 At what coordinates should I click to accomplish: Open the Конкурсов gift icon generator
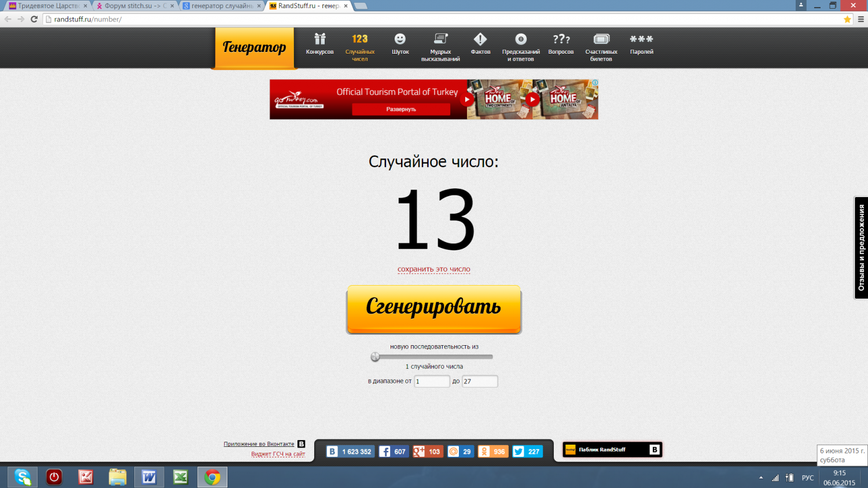[x=319, y=39]
